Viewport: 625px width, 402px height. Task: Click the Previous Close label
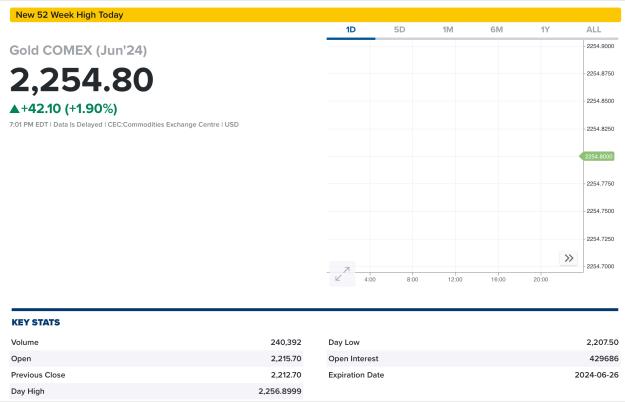[38, 375]
